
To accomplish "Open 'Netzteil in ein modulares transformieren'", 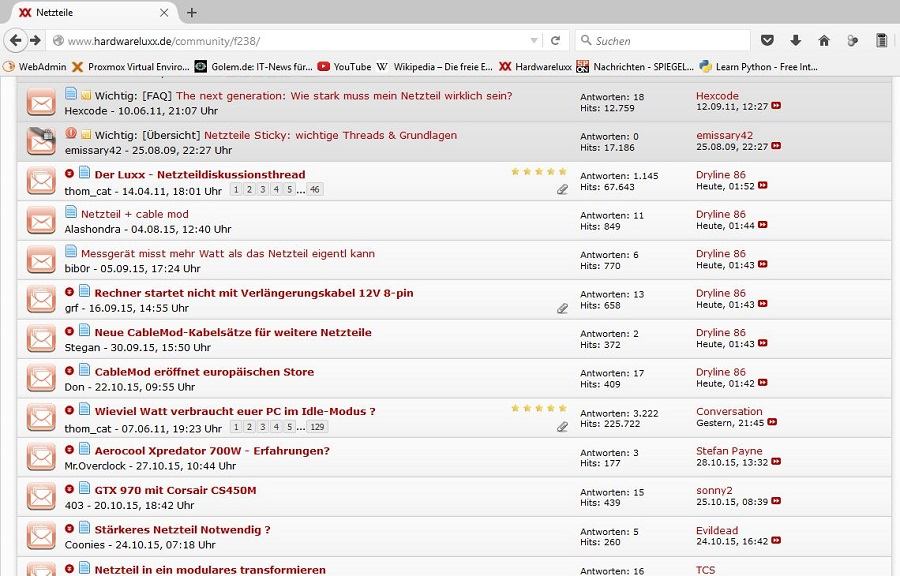I will 210,569.
